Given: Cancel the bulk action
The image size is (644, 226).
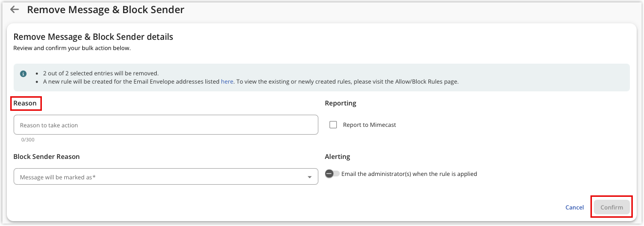Looking at the screenshot, I should [x=574, y=208].
